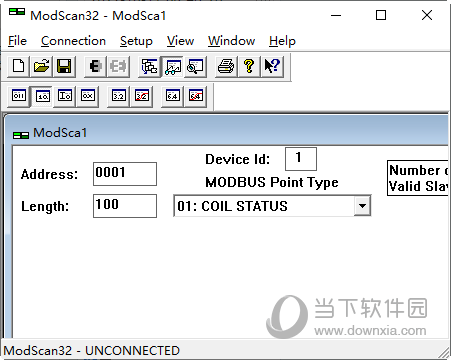
Task: Click the show traffic magnifier icon
Action: click(195, 66)
